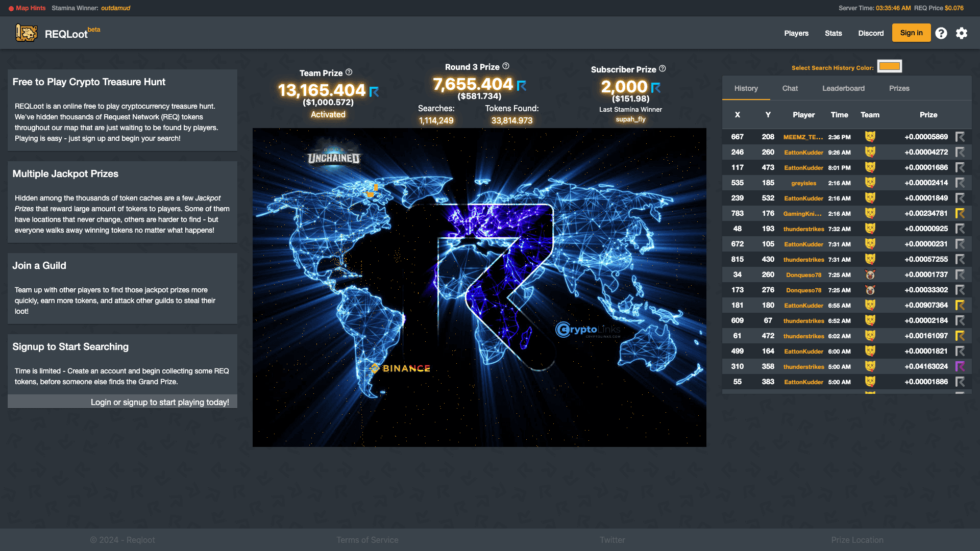Click the CryptoLinks logo on map
The image size is (980, 551).
pos(588,330)
